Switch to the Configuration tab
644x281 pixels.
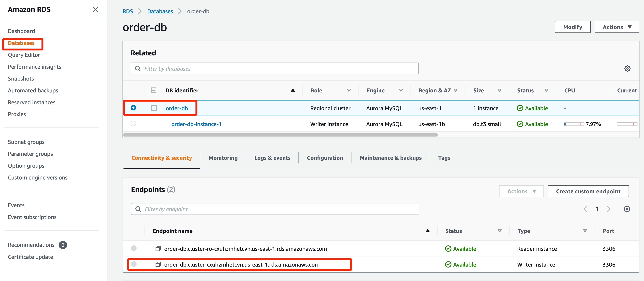pos(325,158)
